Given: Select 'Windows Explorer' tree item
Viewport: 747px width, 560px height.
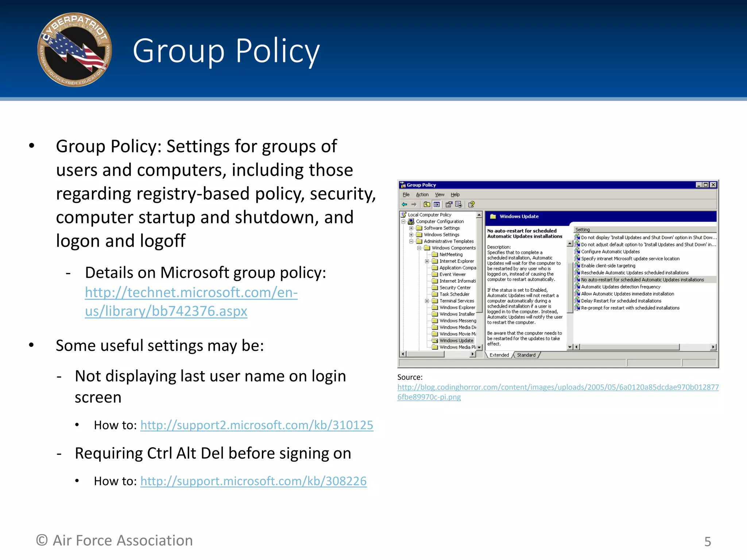Looking at the screenshot, I should click(457, 308).
